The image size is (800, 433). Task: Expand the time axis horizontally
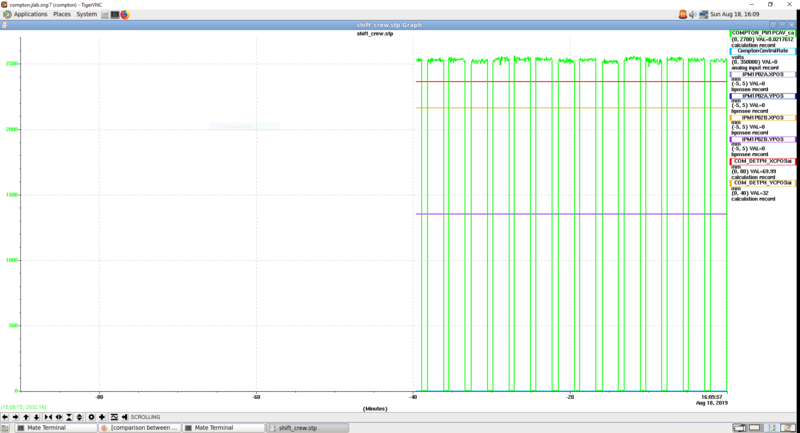pos(59,417)
